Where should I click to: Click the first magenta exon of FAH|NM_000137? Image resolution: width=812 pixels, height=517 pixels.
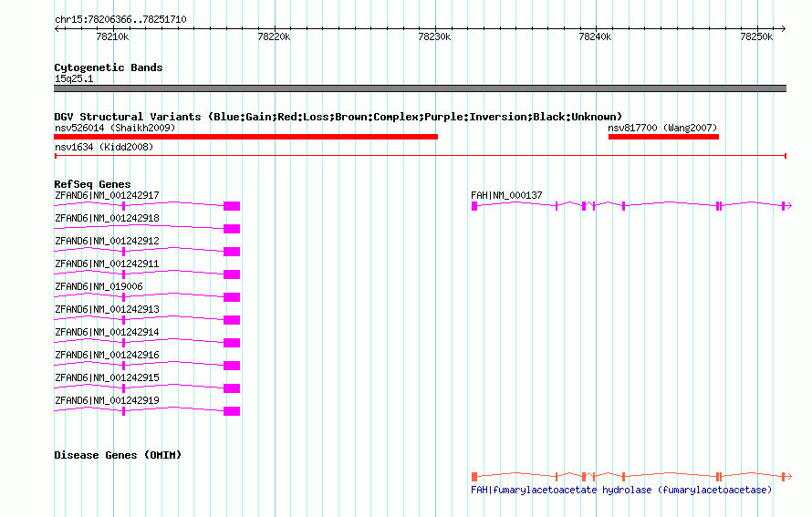[x=474, y=206]
